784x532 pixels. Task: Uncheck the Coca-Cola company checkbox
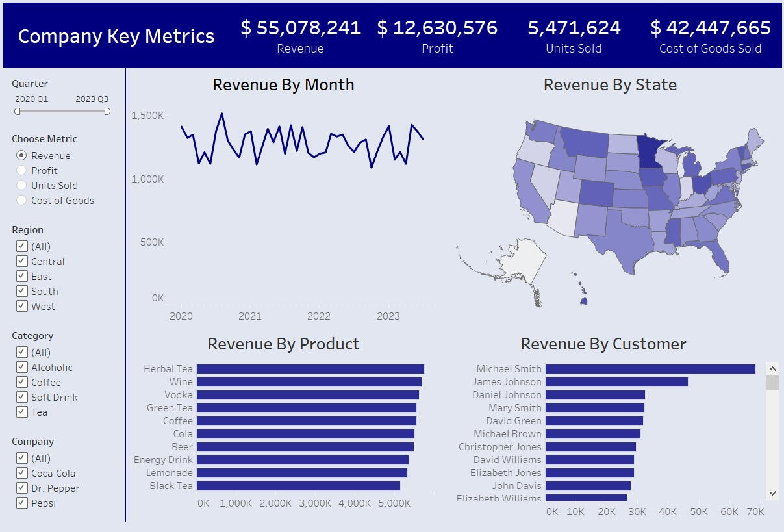point(22,473)
